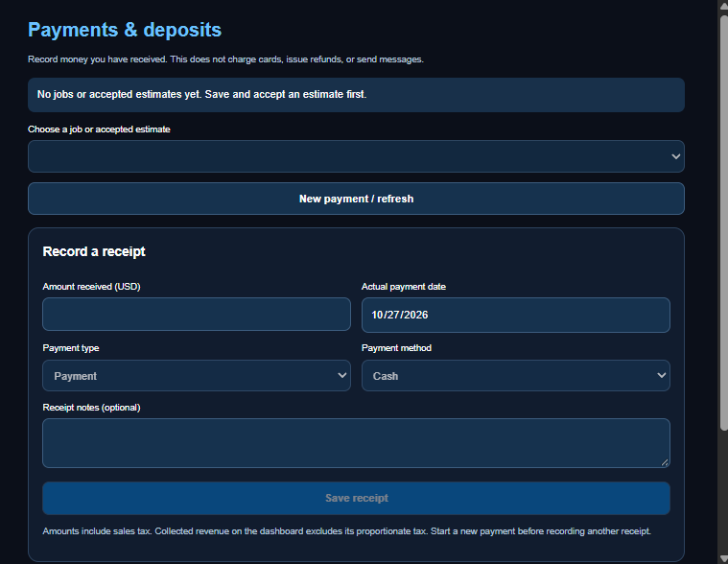Focus the Amount received (USD) field
This screenshot has height=564, width=728.
click(x=197, y=315)
